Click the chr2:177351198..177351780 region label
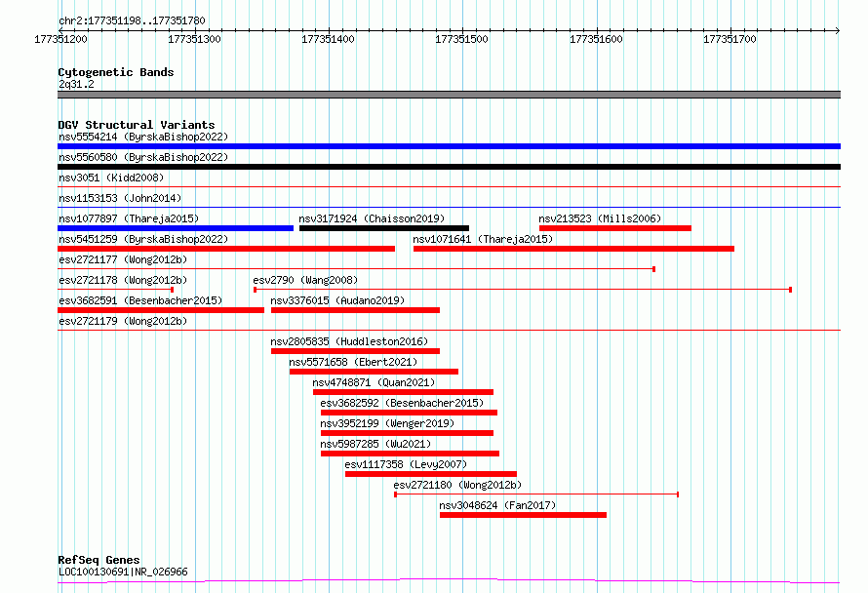 [132, 20]
